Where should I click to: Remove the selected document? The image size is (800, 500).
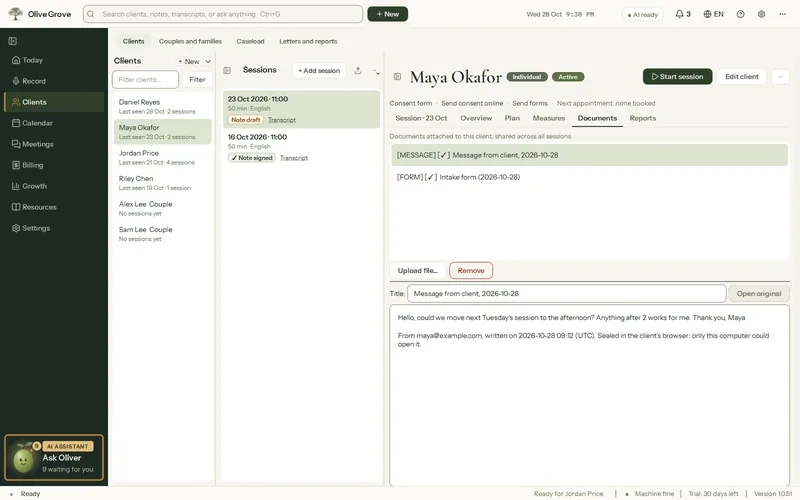[x=470, y=270]
